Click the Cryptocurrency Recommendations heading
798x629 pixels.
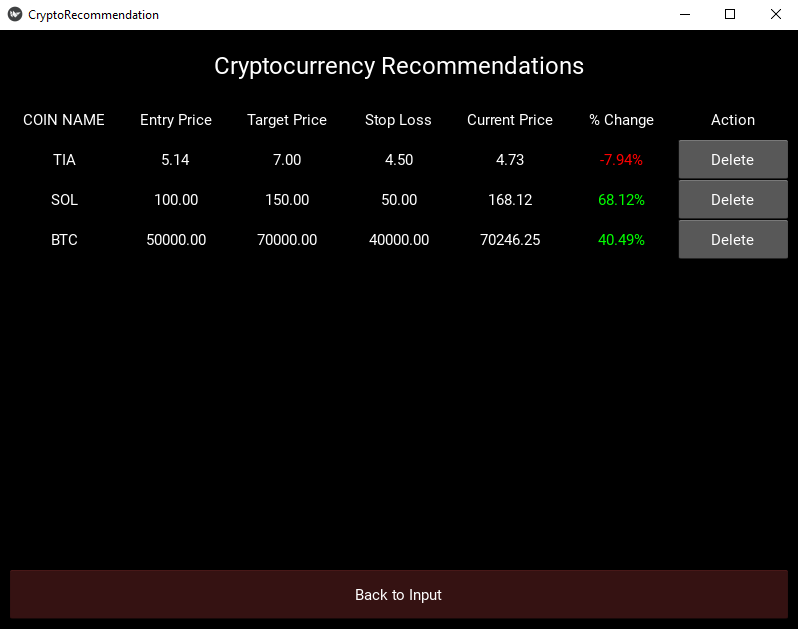[x=399, y=66]
